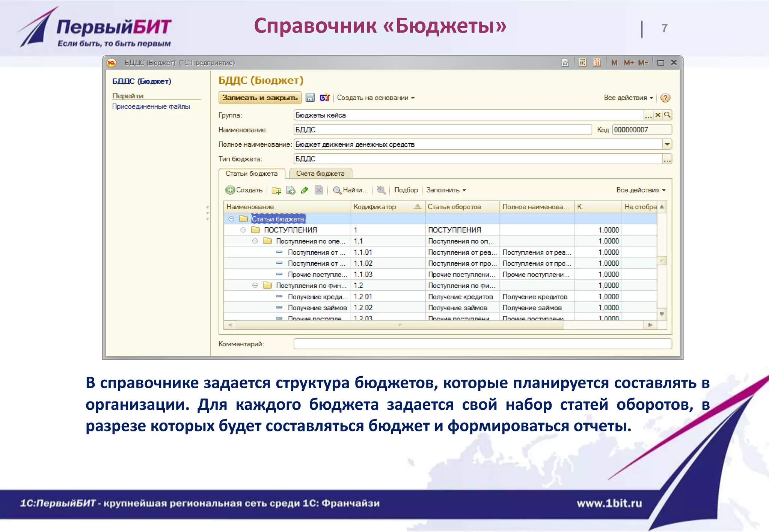Open the Присоединенные файлы link

pos(151,107)
